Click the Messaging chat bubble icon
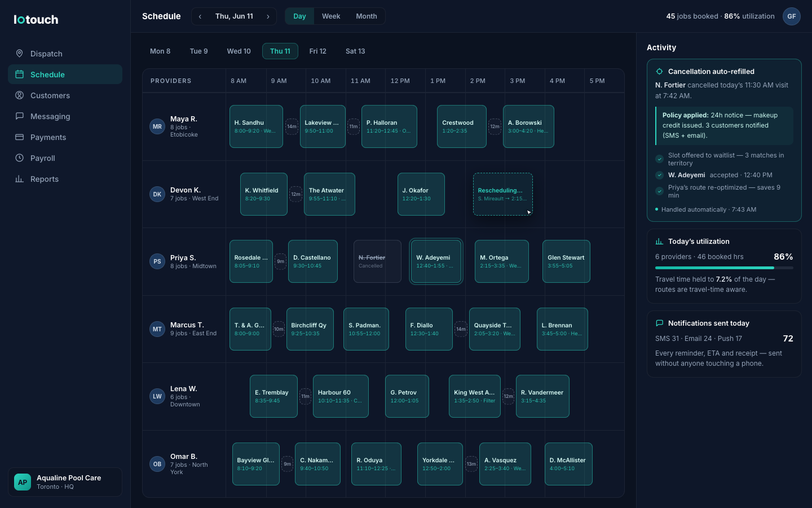812x508 pixels. coord(19,116)
